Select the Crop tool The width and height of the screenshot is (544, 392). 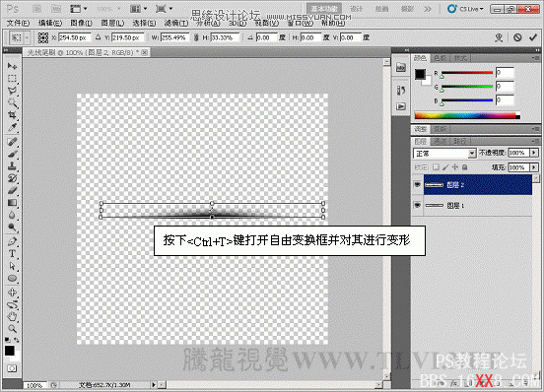tap(12, 114)
